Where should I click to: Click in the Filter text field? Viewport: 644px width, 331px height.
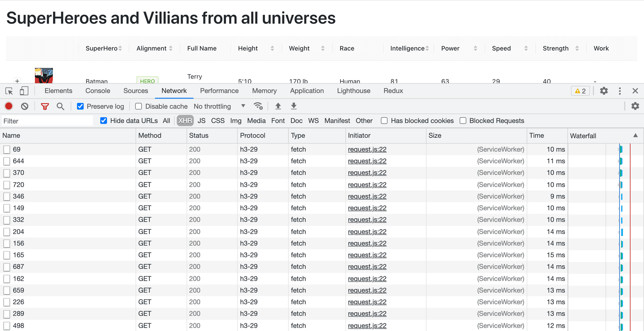click(47, 121)
